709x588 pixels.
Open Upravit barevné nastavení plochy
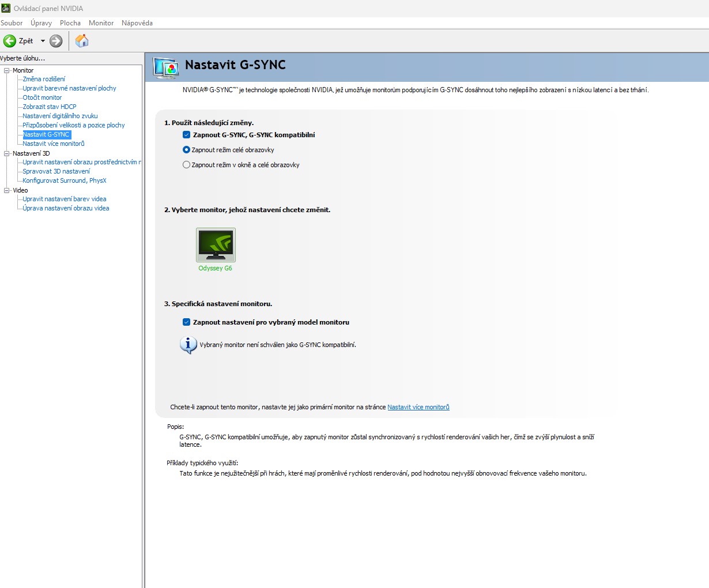tap(69, 88)
